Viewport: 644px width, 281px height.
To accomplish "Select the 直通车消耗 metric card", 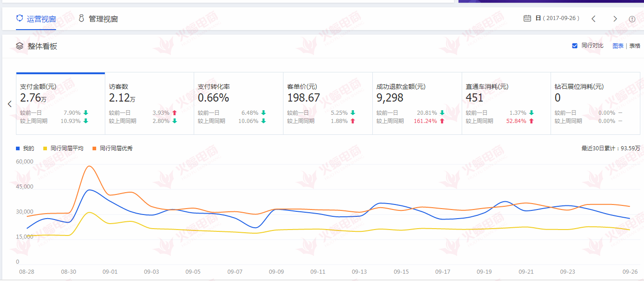I will pyautogui.click(x=506, y=103).
